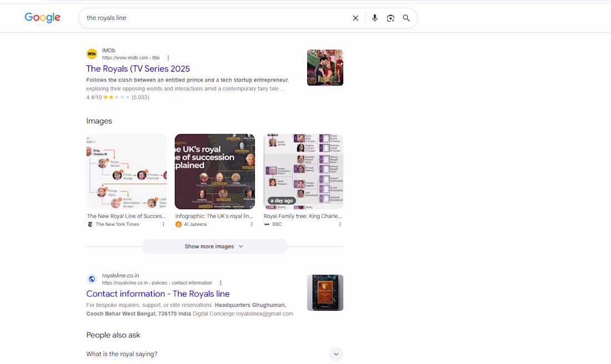Start voice search with microphone icon
This screenshot has height=364, width=611.
374,18
